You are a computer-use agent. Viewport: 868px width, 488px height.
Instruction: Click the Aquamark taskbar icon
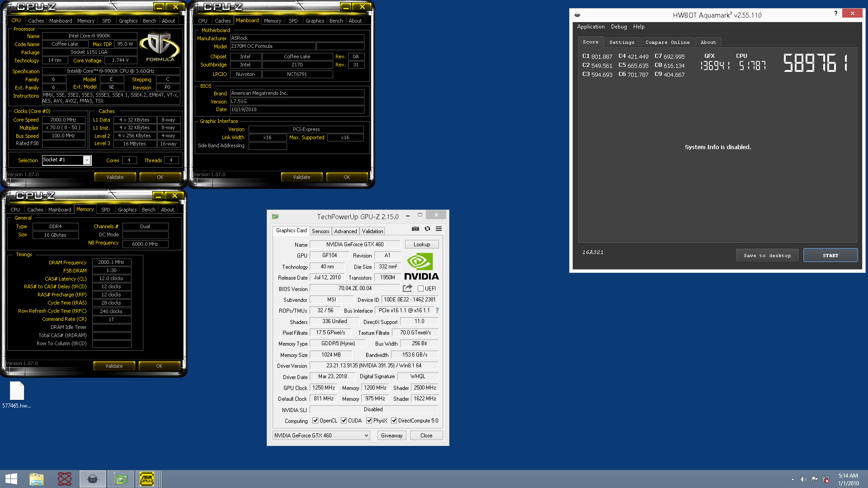[x=93, y=479]
